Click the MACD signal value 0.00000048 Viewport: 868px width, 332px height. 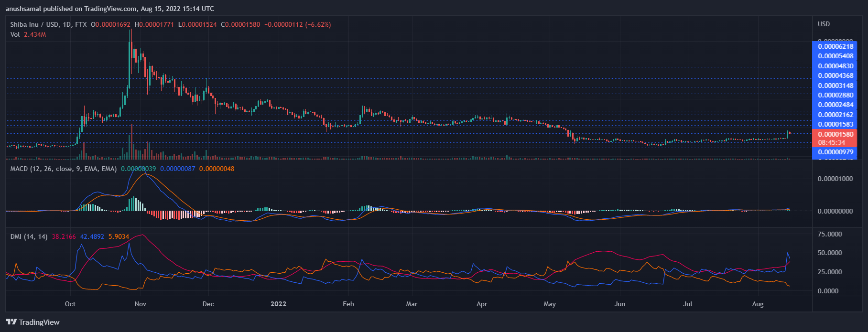(x=217, y=169)
